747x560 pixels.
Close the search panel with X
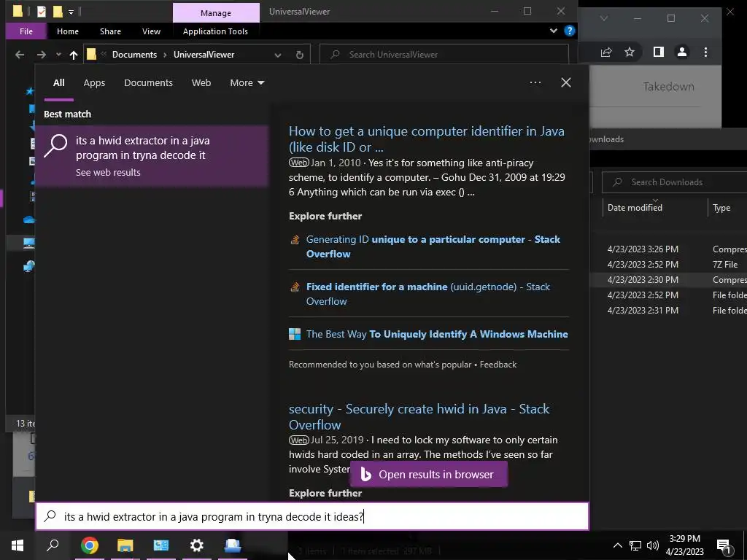(x=566, y=82)
